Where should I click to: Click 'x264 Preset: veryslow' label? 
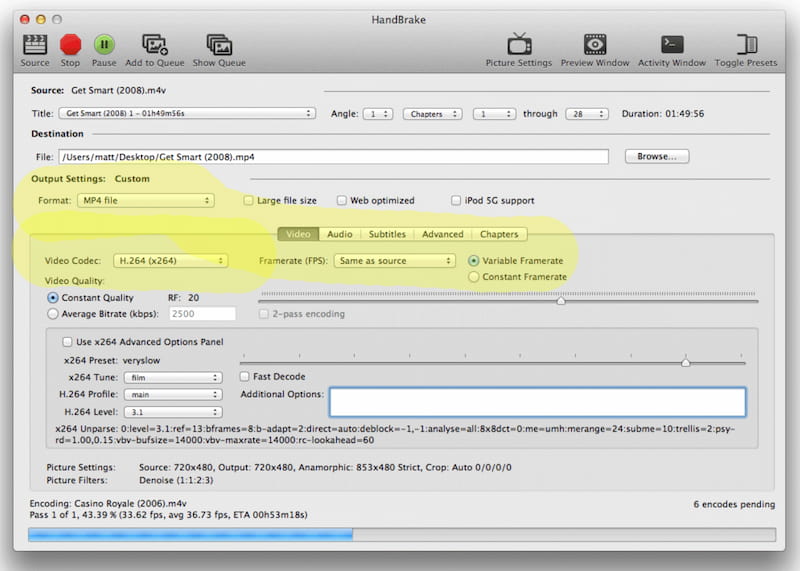112,360
